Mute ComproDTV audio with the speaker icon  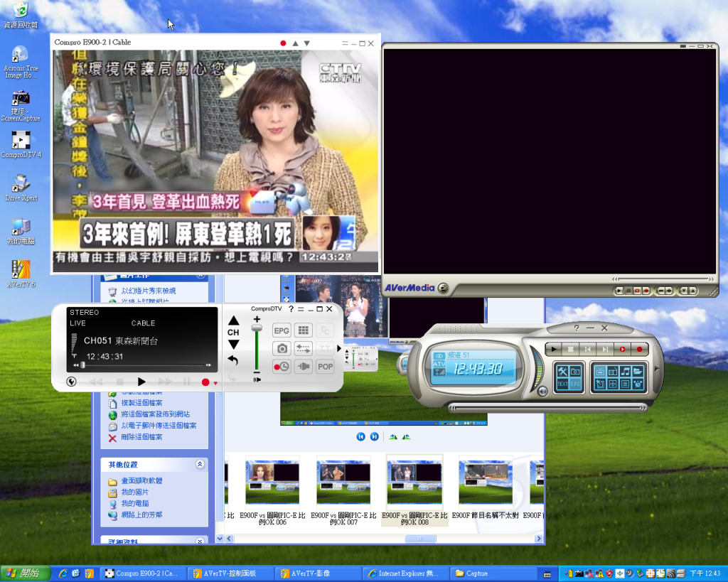[257, 379]
